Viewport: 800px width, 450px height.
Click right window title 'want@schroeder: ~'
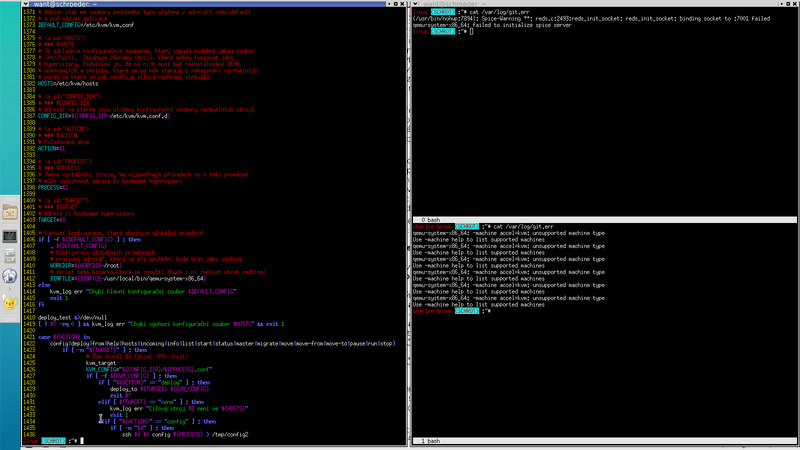[455, 4]
